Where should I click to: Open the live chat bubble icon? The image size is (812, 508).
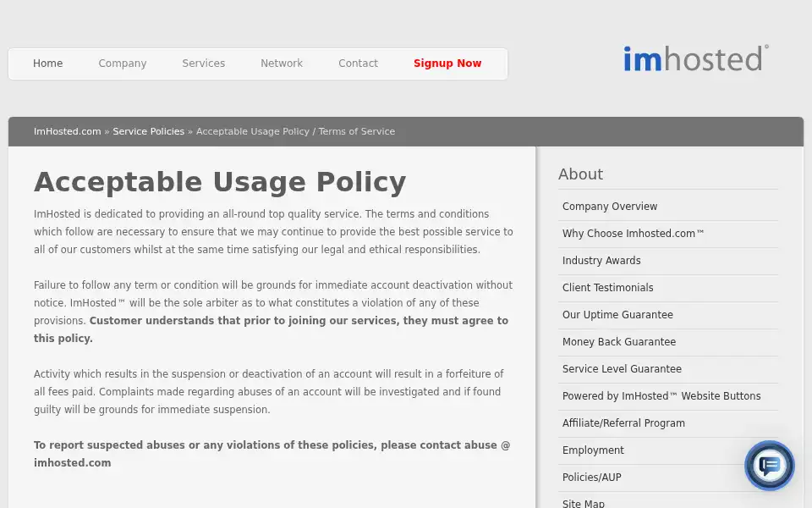[769, 466]
